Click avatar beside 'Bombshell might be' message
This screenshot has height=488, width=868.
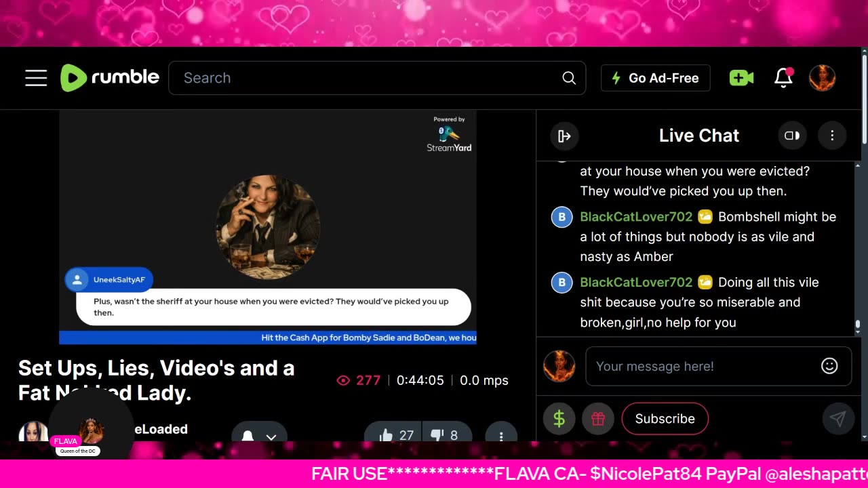coord(561,217)
